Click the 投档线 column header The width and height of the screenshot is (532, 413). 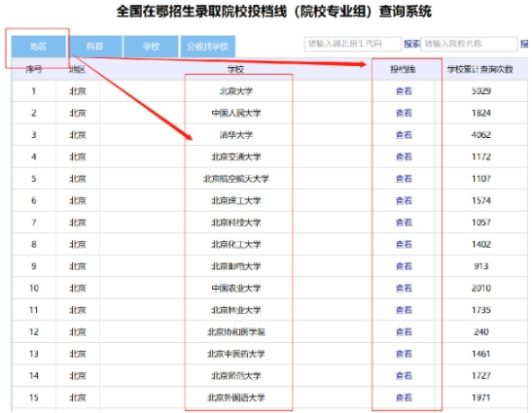coord(403,70)
